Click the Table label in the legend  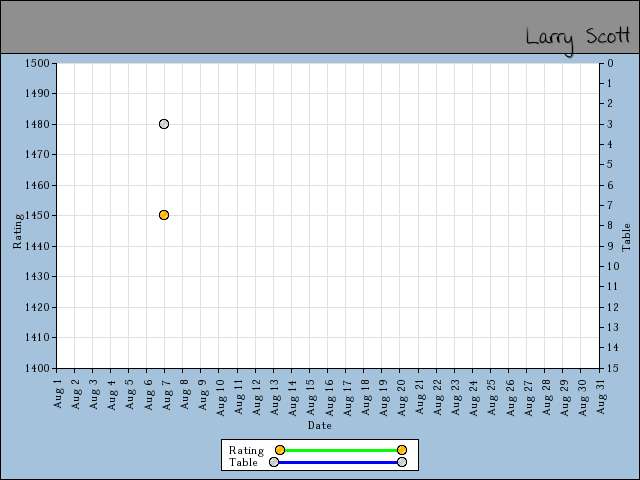243,462
